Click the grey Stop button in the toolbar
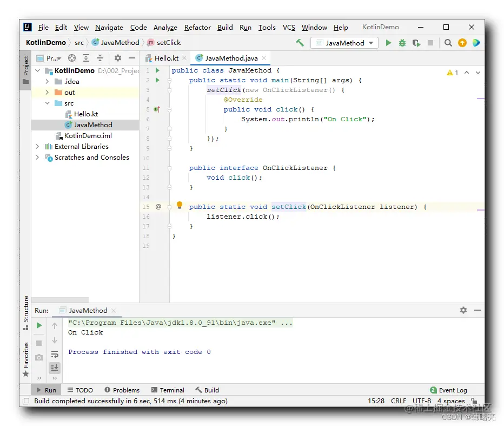Screen dimensions: 504x426 pos(430,43)
